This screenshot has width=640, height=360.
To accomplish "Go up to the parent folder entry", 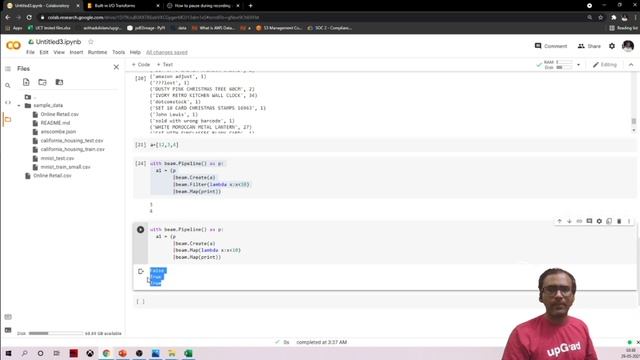I will tap(31, 97).
